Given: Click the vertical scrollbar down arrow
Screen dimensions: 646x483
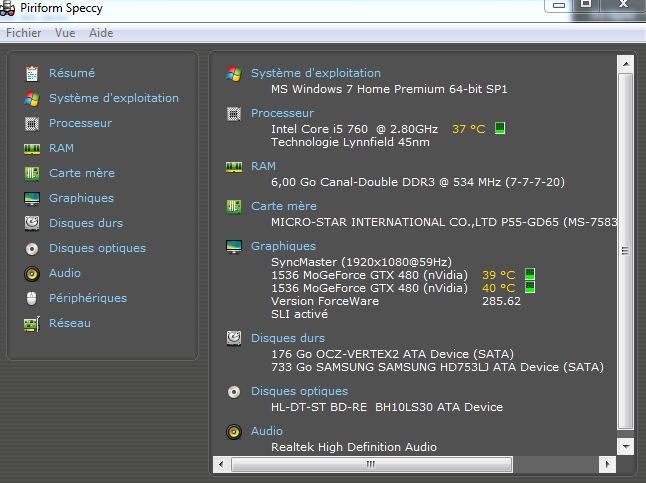Looking at the screenshot, I should [x=626, y=446].
